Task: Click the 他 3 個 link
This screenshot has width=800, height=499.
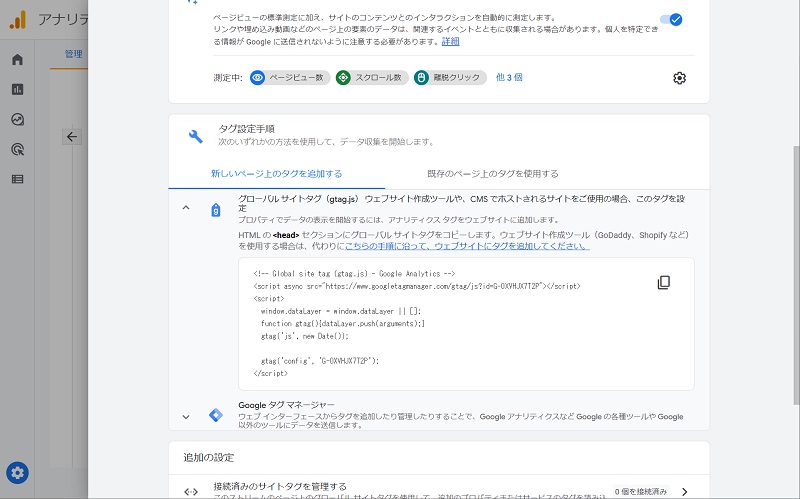Action: [509, 77]
